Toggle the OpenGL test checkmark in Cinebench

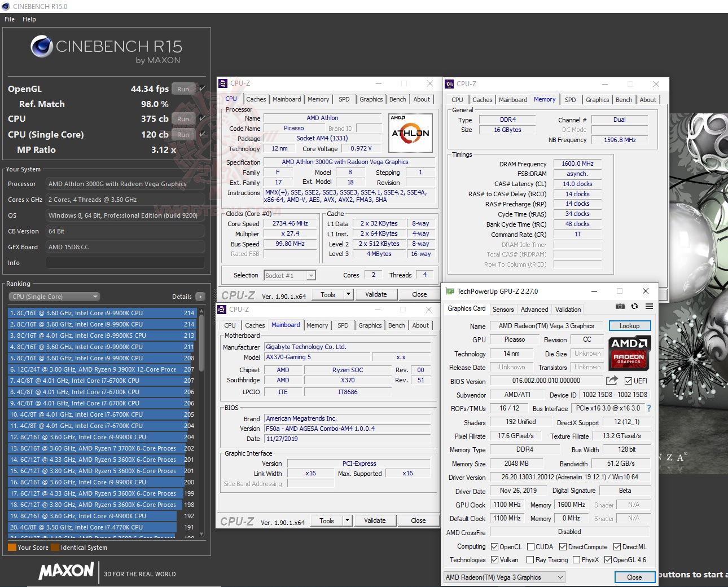pyautogui.click(x=202, y=88)
